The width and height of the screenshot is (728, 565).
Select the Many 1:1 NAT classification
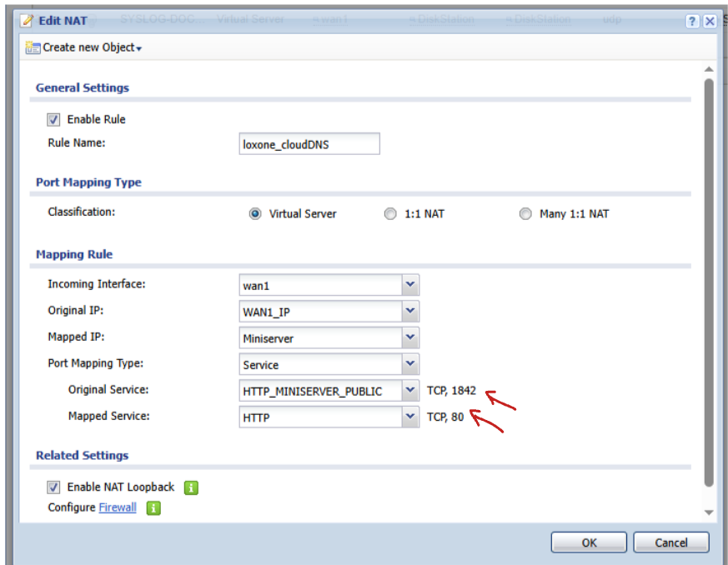point(525,214)
